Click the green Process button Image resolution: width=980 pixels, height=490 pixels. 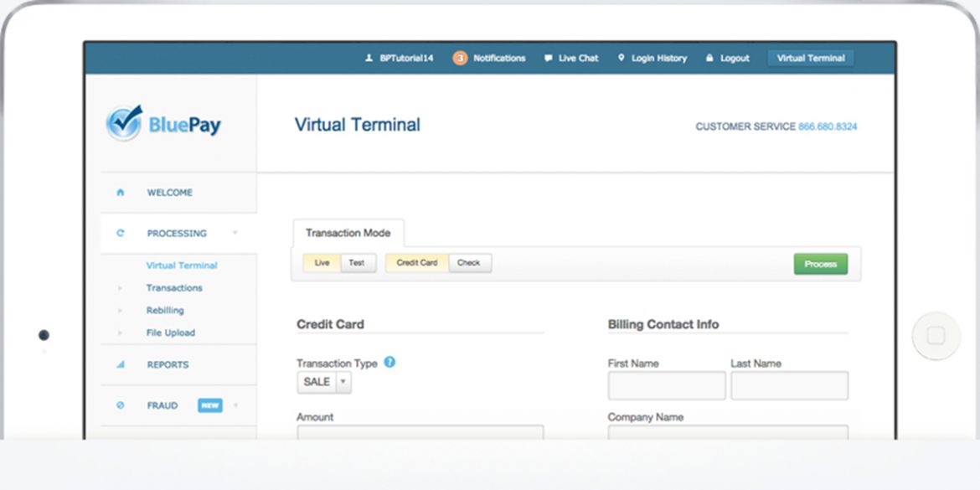click(820, 263)
